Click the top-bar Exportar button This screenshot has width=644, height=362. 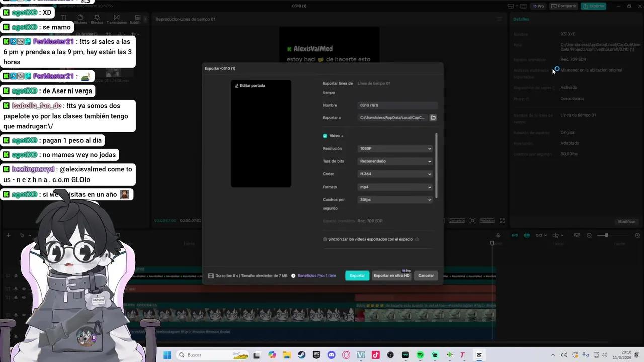(x=593, y=6)
